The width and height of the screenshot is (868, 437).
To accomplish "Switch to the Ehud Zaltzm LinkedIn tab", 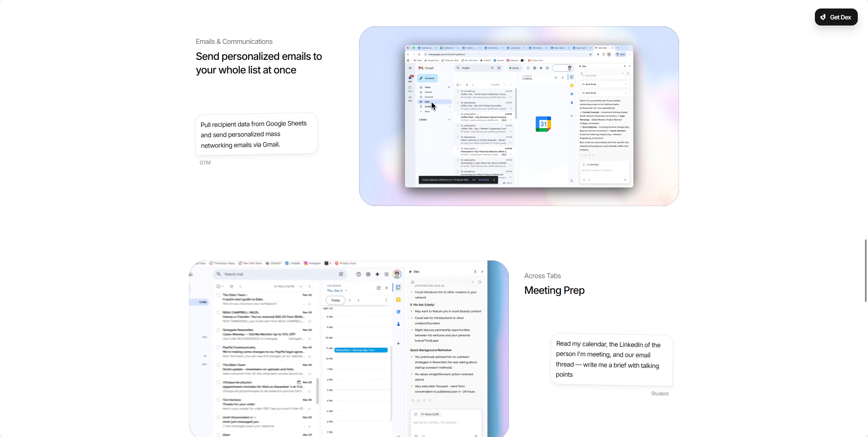I will [x=559, y=48].
